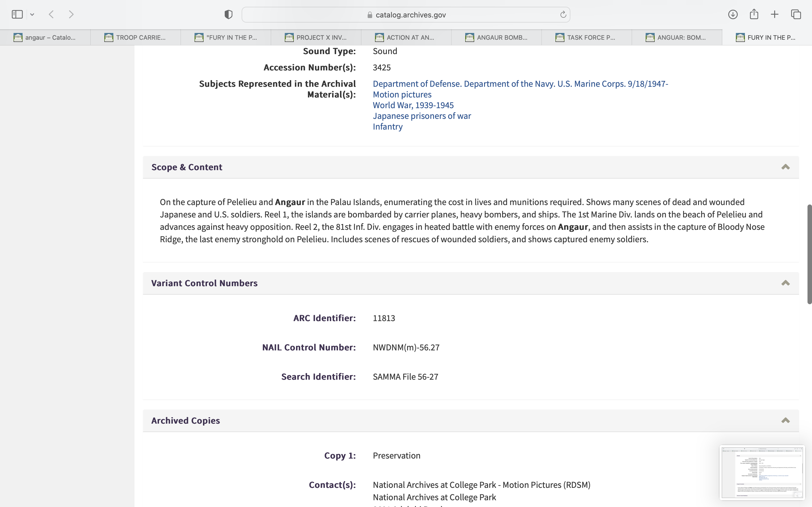This screenshot has height=507, width=812.
Task: Open the World War, 1939-1945 subject link
Action: point(413,105)
